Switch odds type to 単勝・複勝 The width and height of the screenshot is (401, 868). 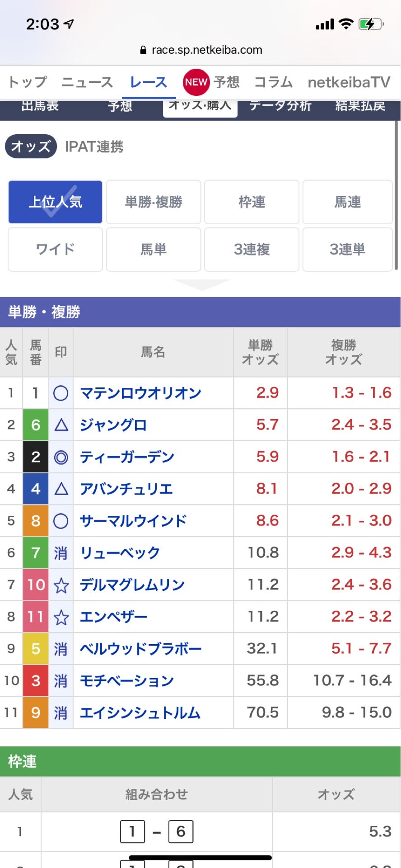(x=154, y=202)
